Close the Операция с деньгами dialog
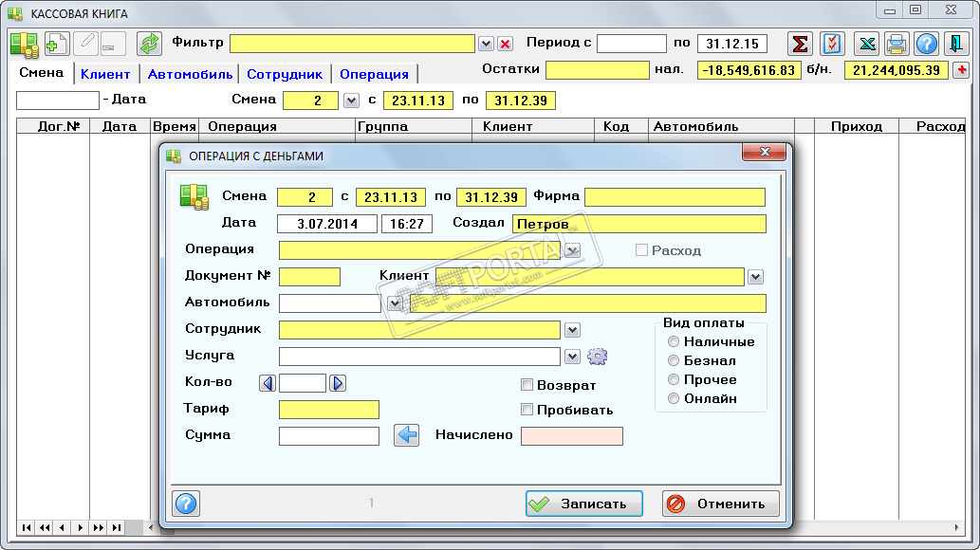The image size is (980, 550). 764,152
